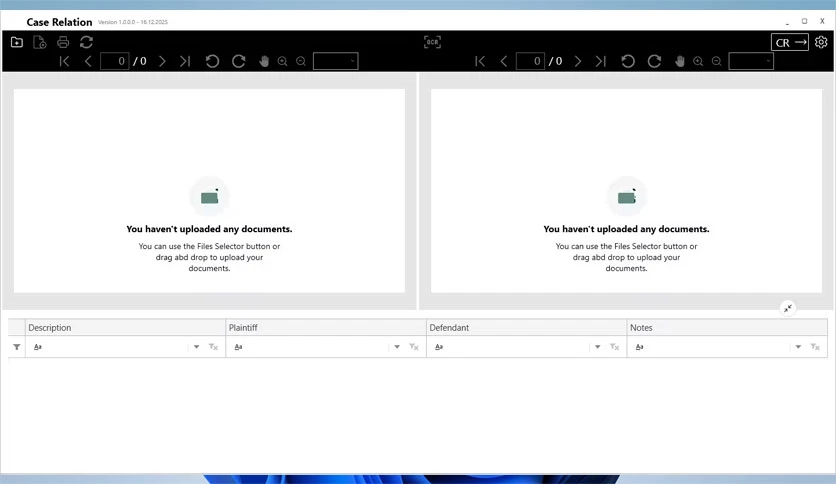Select the pan hand tool in left viewer
Viewport: 836px width, 484px height.
pyautogui.click(x=264, y=61)
